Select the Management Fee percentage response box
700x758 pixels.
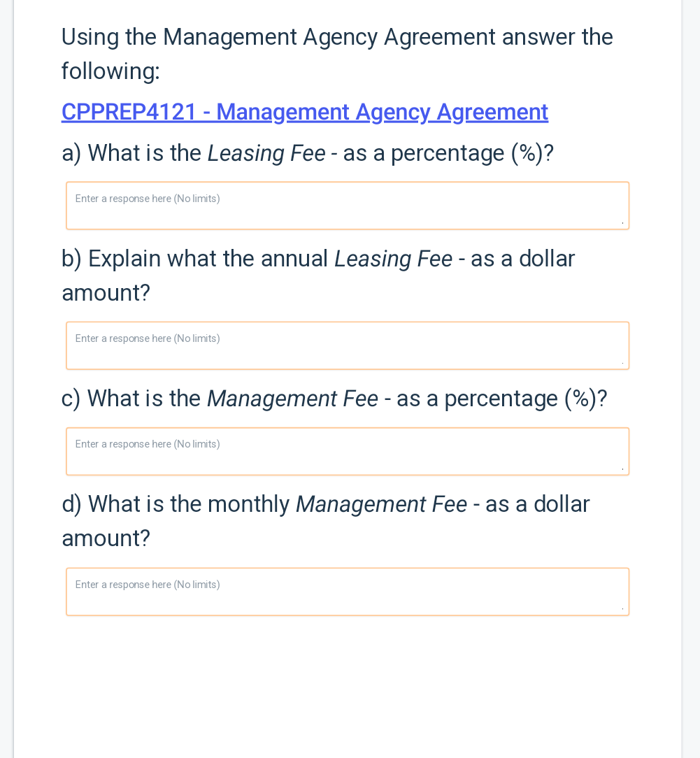point(348,451)
